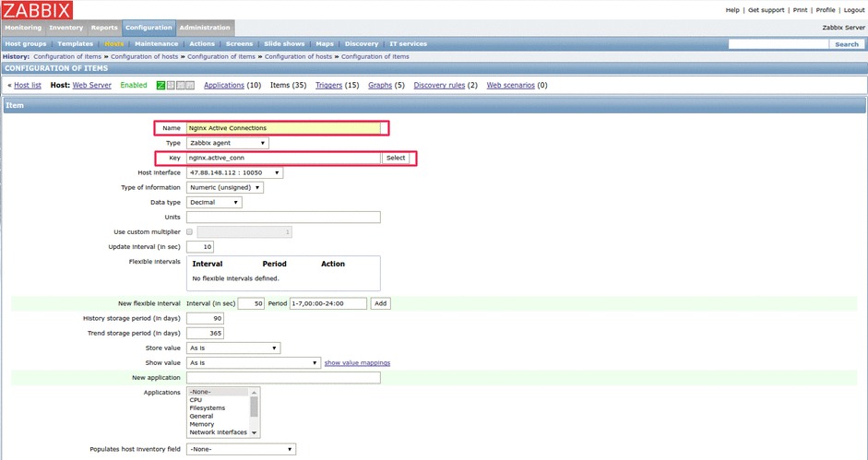Focus the Units field
The image size is (868, 460).
[283, 218]
